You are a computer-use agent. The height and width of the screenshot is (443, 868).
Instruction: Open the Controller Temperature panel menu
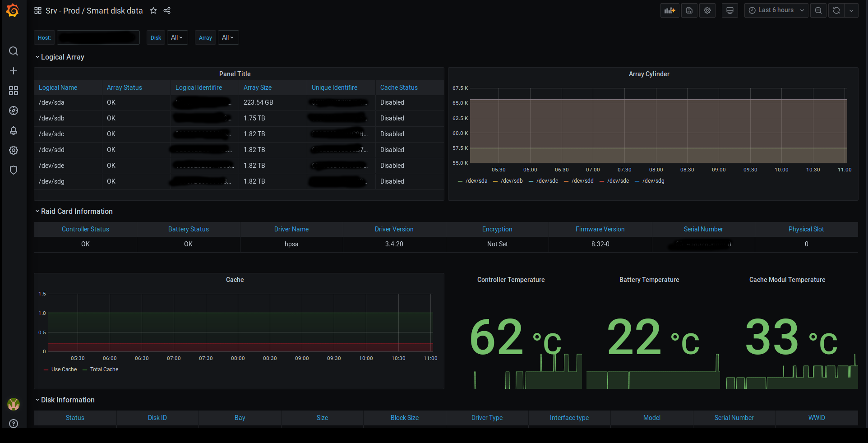pos(511,280)
